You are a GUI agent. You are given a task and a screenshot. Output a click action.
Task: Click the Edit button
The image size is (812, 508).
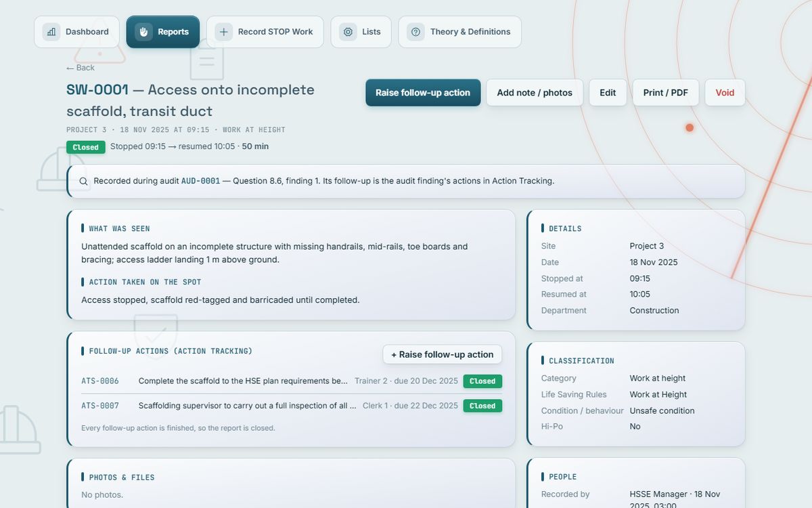pos(608,93)
